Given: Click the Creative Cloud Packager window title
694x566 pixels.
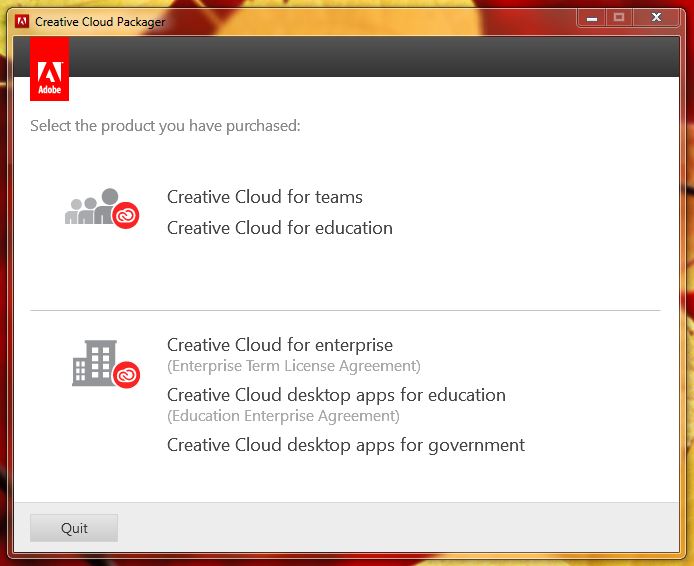Looking at the screenshot, I should tap(100, 22).
